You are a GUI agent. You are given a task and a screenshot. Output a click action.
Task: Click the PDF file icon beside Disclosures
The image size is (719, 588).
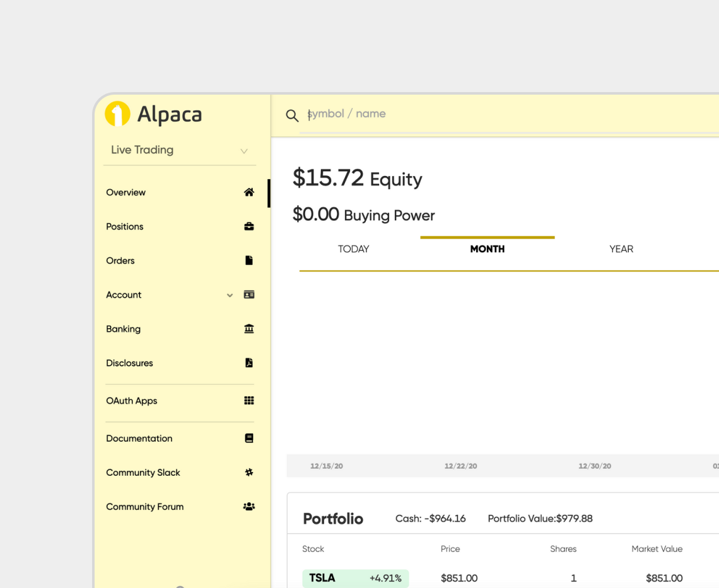[x=249, y=363]
